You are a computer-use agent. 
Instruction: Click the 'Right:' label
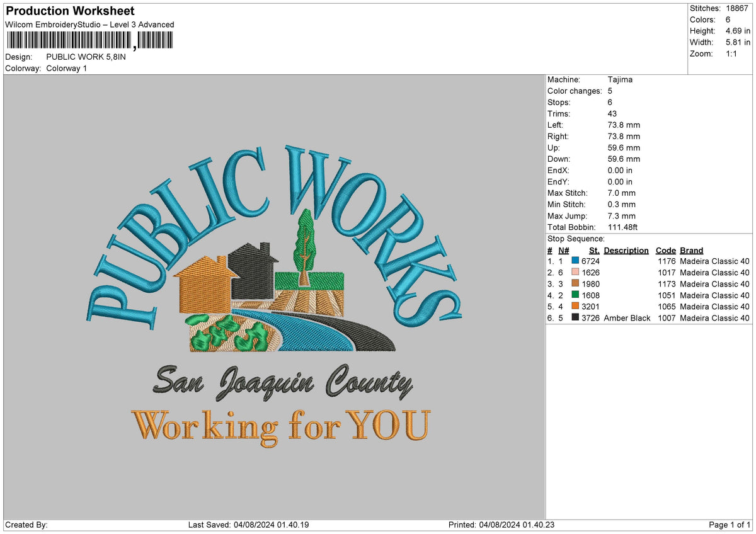coord(558,136)
